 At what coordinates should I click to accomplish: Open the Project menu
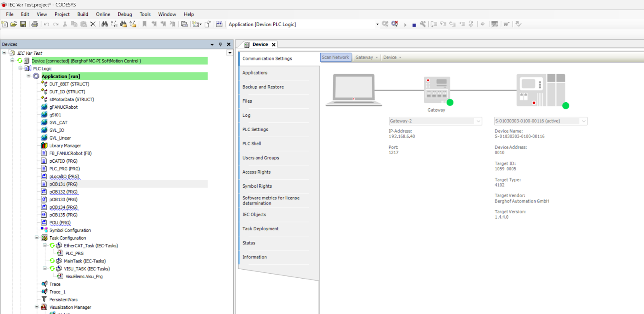click(x=62, y=14)
